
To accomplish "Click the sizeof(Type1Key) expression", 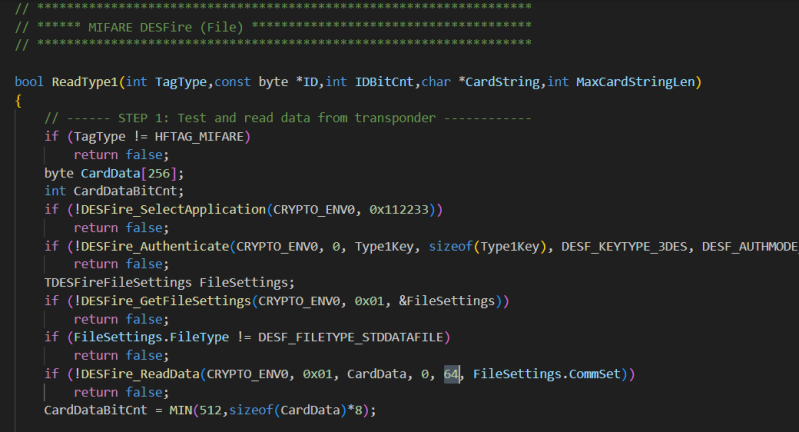I will click(487, 246).
